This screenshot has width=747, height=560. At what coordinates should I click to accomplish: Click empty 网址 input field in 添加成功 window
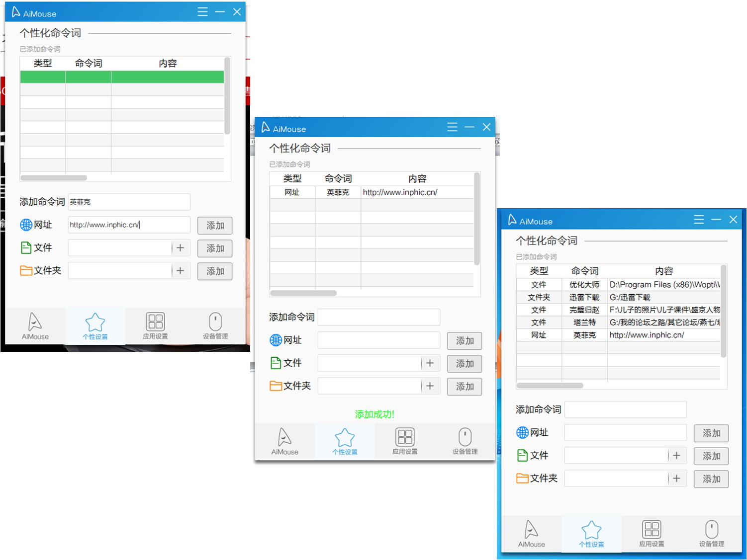coord(378,340)
